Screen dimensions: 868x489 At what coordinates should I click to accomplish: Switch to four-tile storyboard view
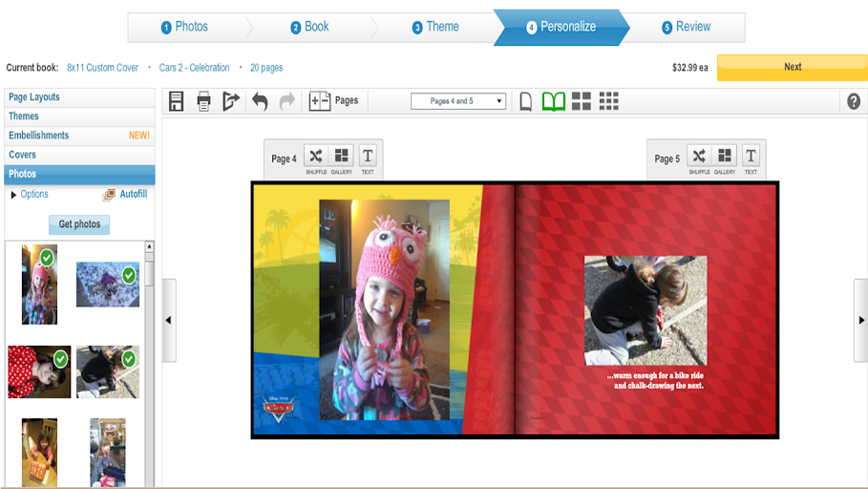(x=582, y=101)
